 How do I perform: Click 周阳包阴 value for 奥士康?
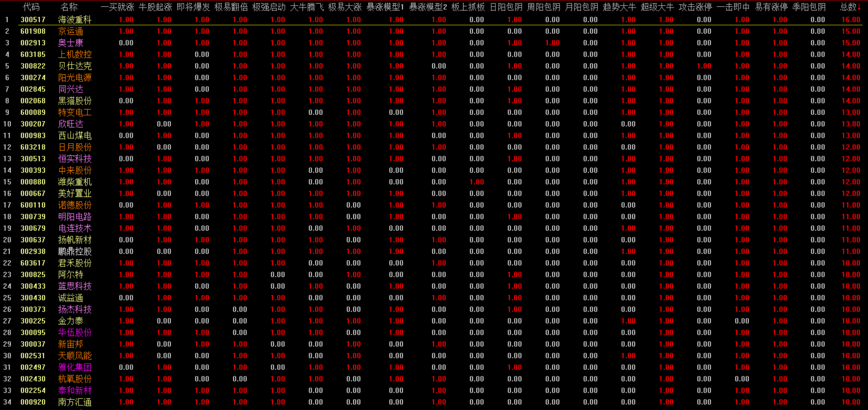point(553,43)
